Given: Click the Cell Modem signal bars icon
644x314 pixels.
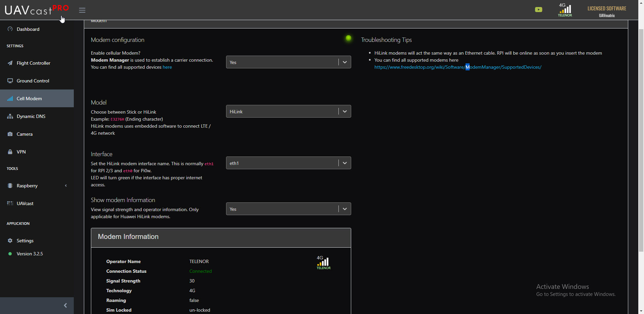Looking at the screenshot, I should [10, 99].
